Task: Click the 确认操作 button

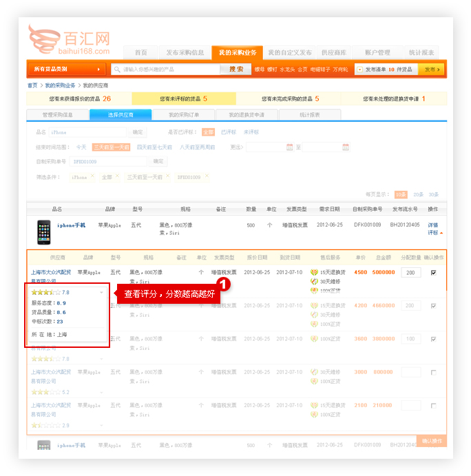Action: pyautogui.click(x=431, y=441)
